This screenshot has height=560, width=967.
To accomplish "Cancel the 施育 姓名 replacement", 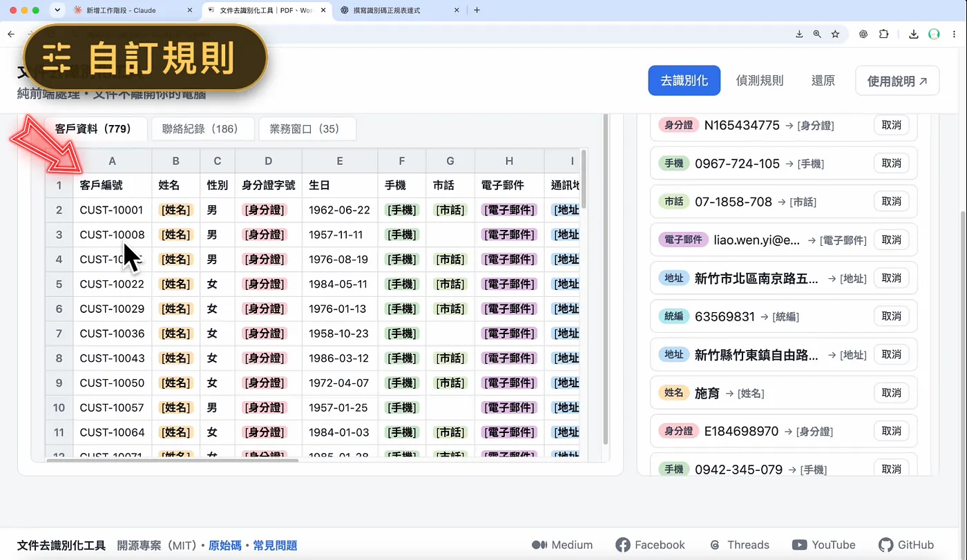I will pyautogui.click(x=892, y=393).
